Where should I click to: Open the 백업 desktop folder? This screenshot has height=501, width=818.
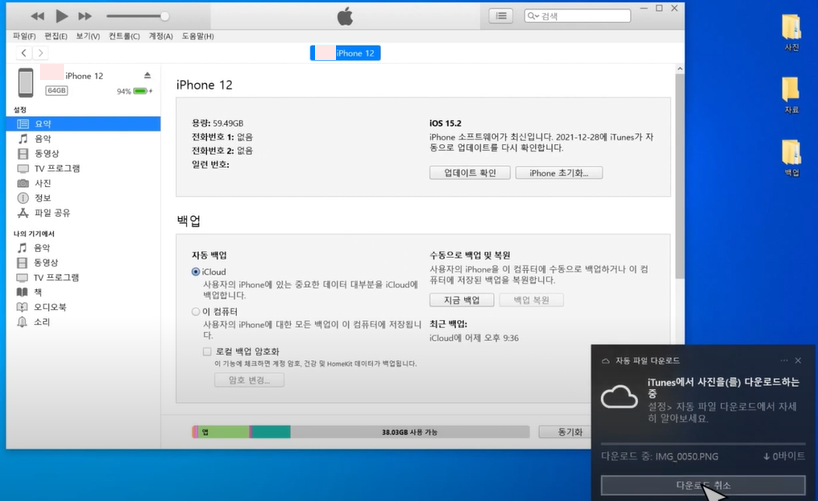791,158
